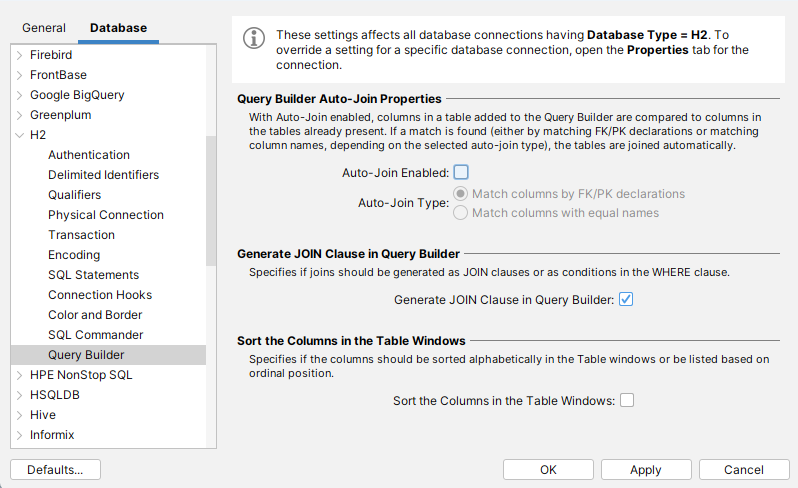Select the FrontBase label in tree
This screenshot has height=488, width=798.
(58, 75)
